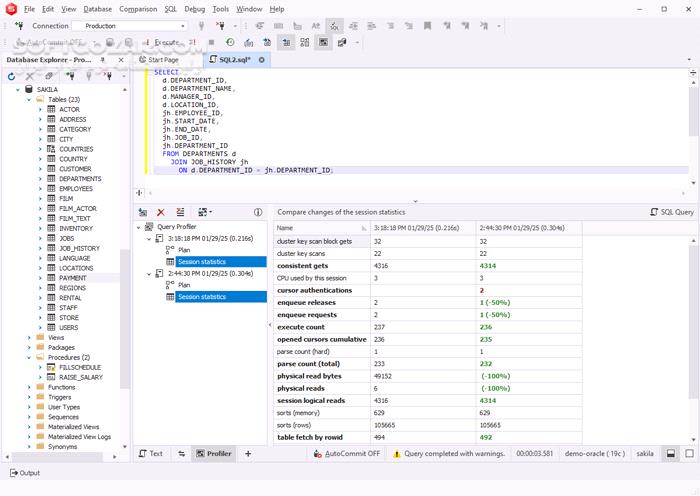Viewport: 700px width, 496px height.
Task: Click the red X delete profiling result
Action: [161, 213]
